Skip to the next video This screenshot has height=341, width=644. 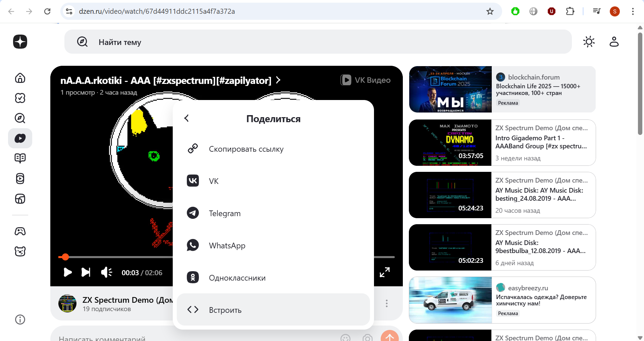point(86,272)
